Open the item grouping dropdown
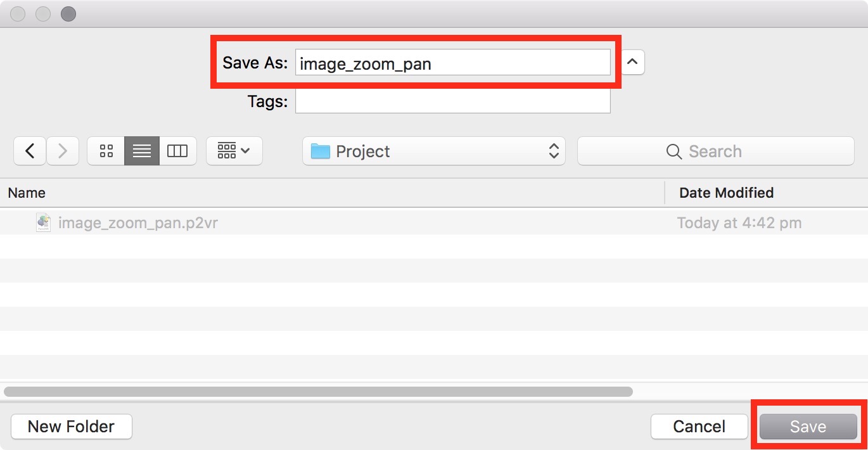Viewport: 868px width, 450px height. (234, 151)
